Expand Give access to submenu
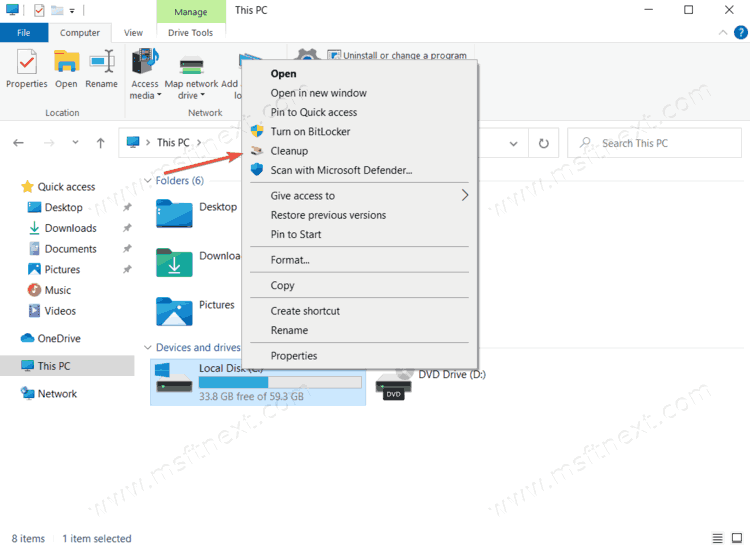The image size is (750, 545). [x=360, y=196]
